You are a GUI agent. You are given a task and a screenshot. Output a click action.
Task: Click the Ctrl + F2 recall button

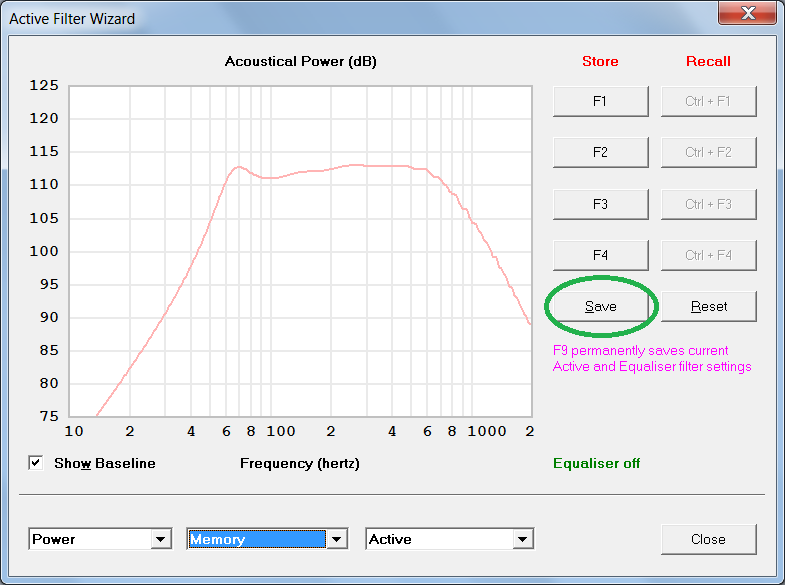point(708,152)
